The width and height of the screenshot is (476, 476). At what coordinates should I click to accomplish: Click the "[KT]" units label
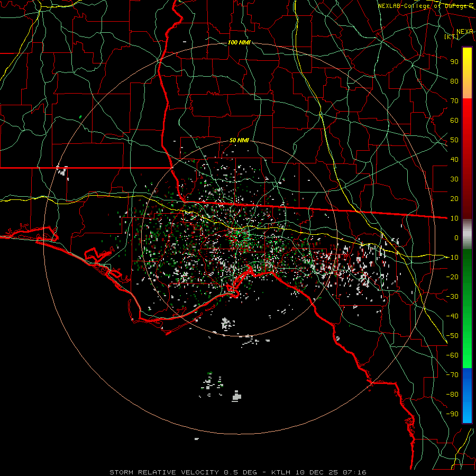[x=452, y=36]
